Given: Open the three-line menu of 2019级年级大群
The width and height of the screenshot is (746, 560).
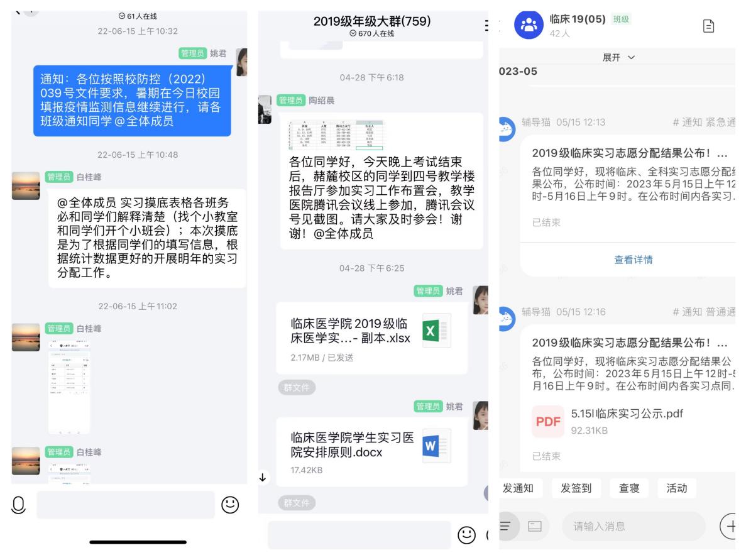Looking at the screenshot, I should (486, 25).
